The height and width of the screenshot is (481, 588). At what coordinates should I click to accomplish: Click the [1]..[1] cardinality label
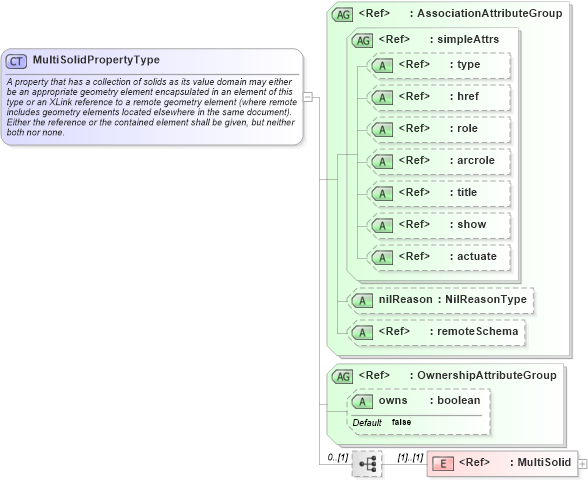tap(410, 457)
